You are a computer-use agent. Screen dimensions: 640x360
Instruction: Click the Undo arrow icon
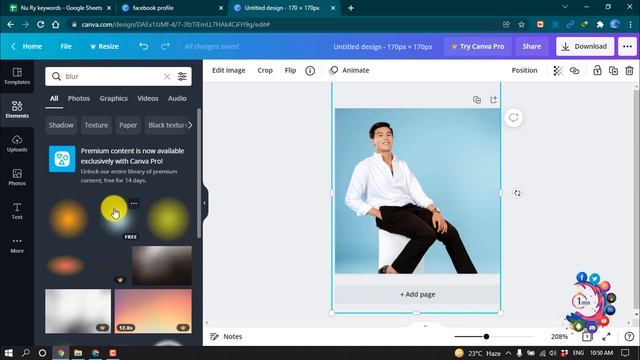[x=143, y=46]
